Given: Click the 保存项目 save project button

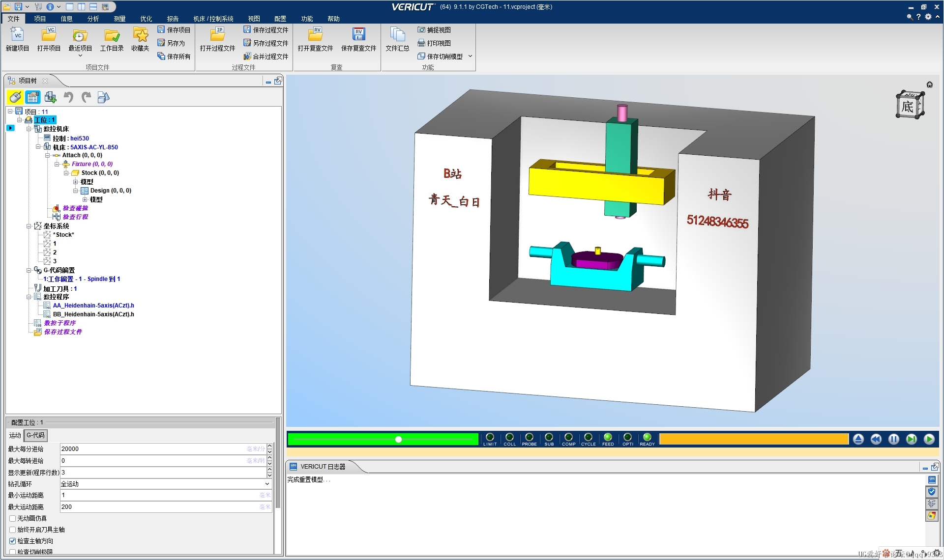Looking at the screenshot, I should (x=174, y=30).
